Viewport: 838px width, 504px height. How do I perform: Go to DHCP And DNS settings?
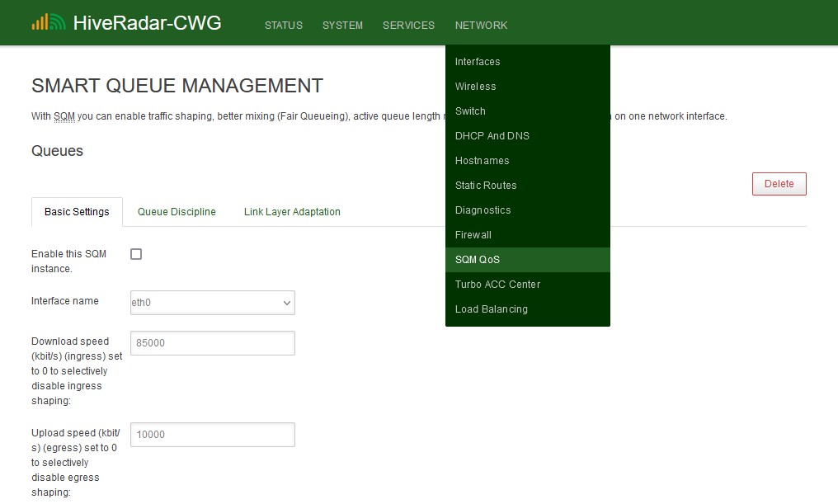492,136
